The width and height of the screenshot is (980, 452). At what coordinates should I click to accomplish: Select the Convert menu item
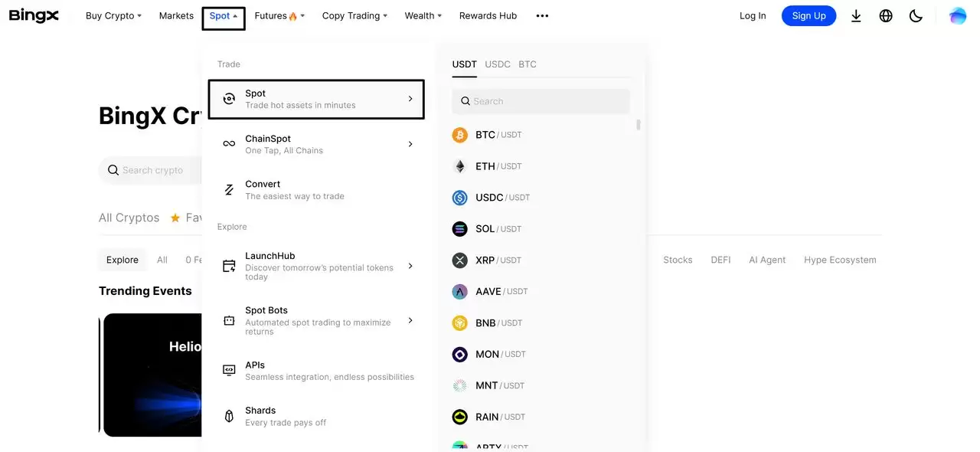click(x=294, y=190)
